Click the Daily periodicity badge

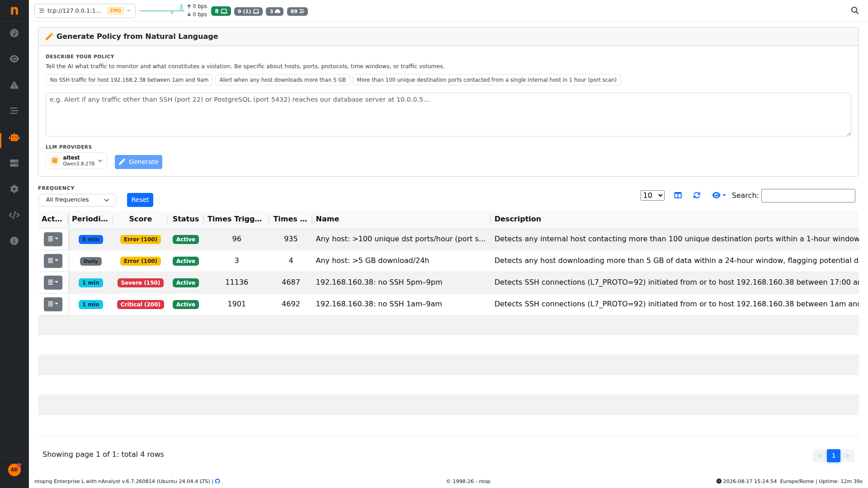pos(90,261)
